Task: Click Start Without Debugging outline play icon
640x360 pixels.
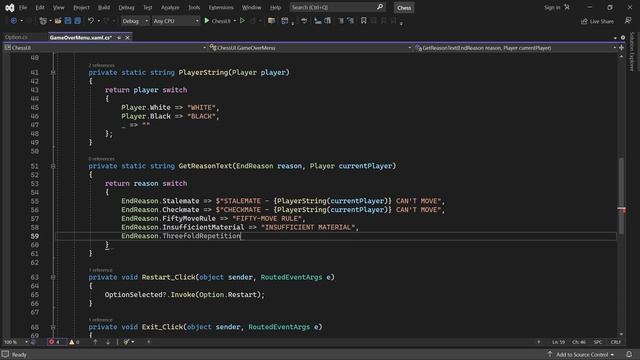Action: click(242, 21)
